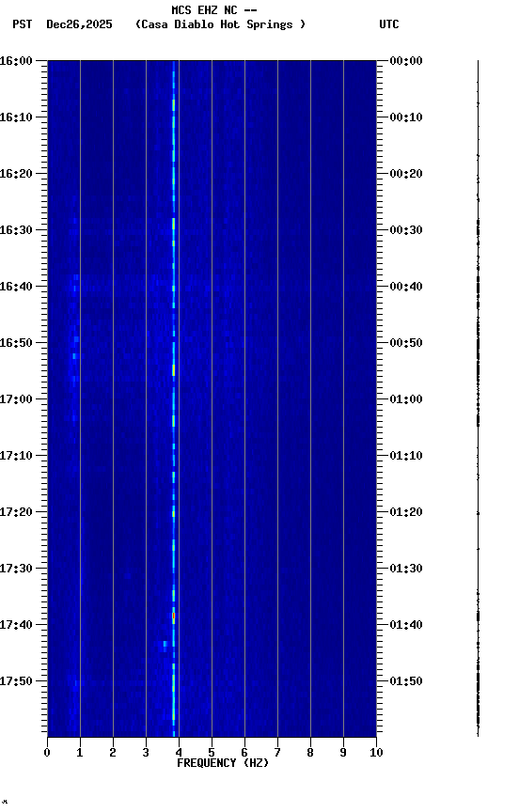Click the '00:10' UTC time label
This screenshot has height=812, width=519.
click(406, 117)
